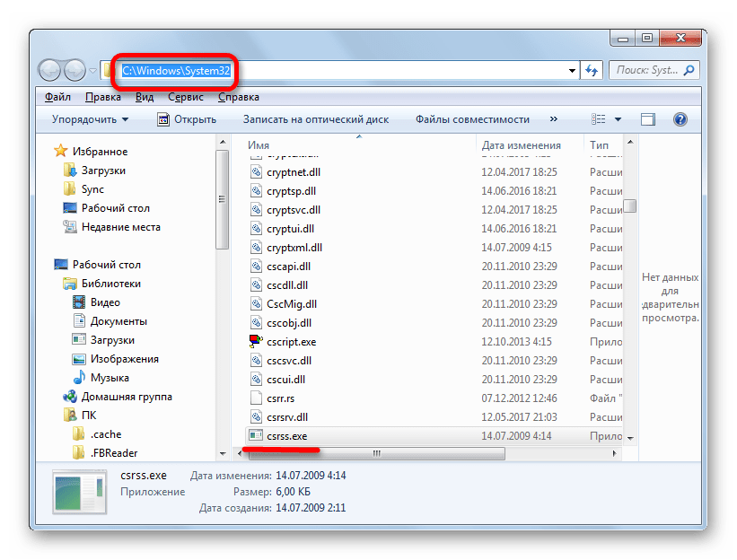
Task: Select the cscobj.dll file icon
Action: tap(256, 323)
